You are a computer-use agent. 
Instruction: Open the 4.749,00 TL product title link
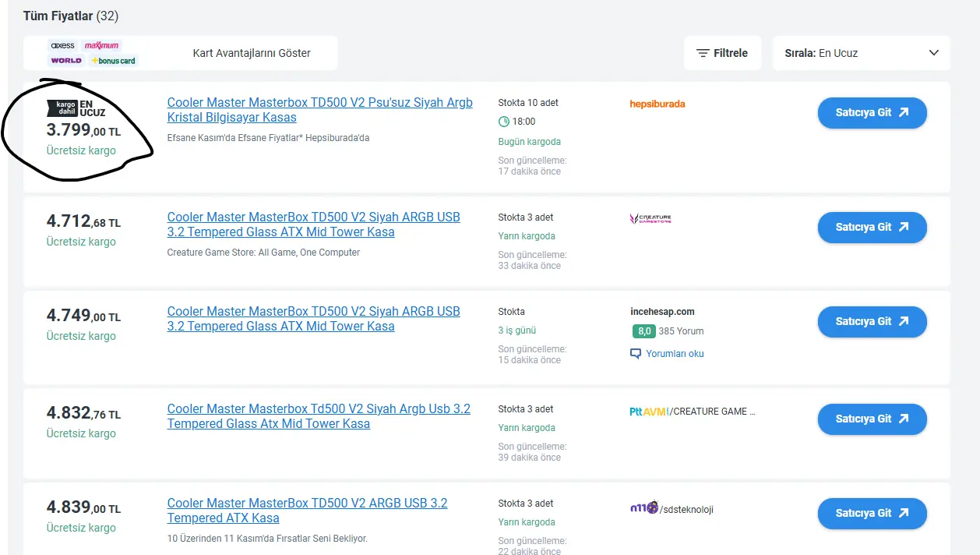(x=314, y=319)
